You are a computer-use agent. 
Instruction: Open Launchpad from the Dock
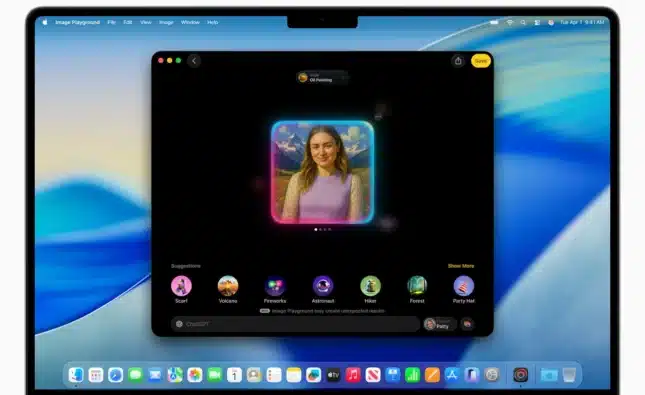96,375
